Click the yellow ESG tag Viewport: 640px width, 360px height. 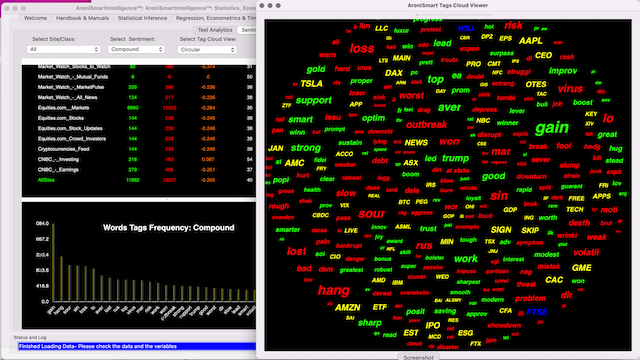465,333
